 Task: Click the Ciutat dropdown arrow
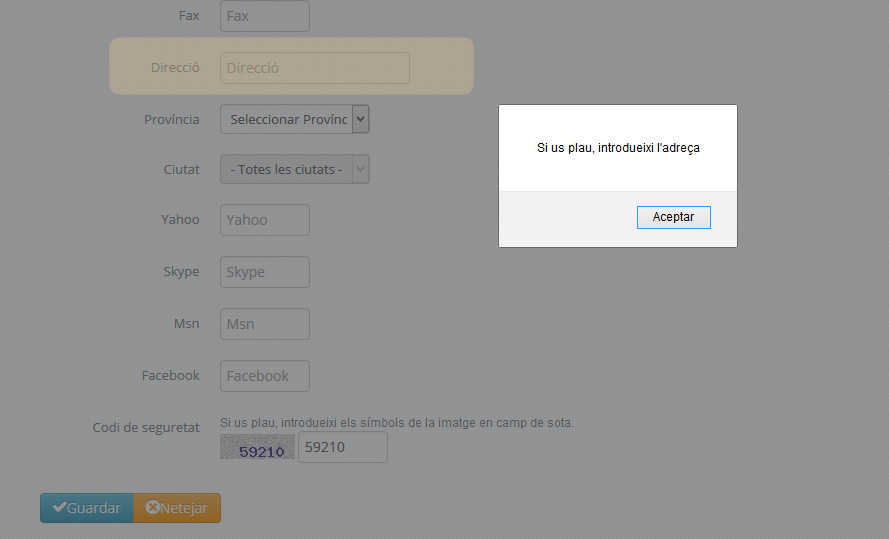click(361, 169)
